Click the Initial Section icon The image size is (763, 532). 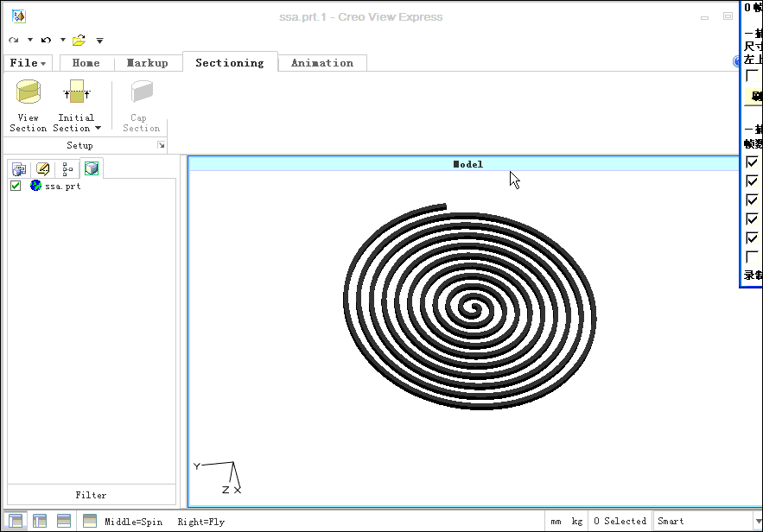coord(76,92)
